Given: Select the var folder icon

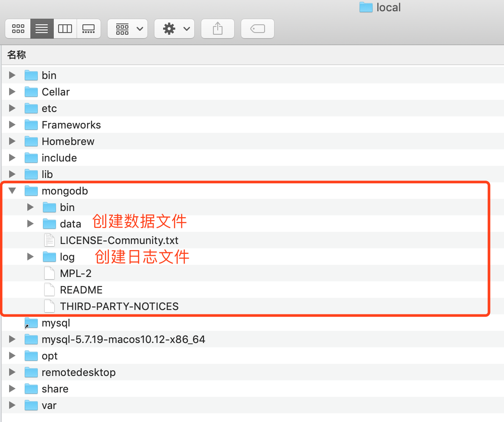Looking at the screenshot, I should [x=31, y=405].
